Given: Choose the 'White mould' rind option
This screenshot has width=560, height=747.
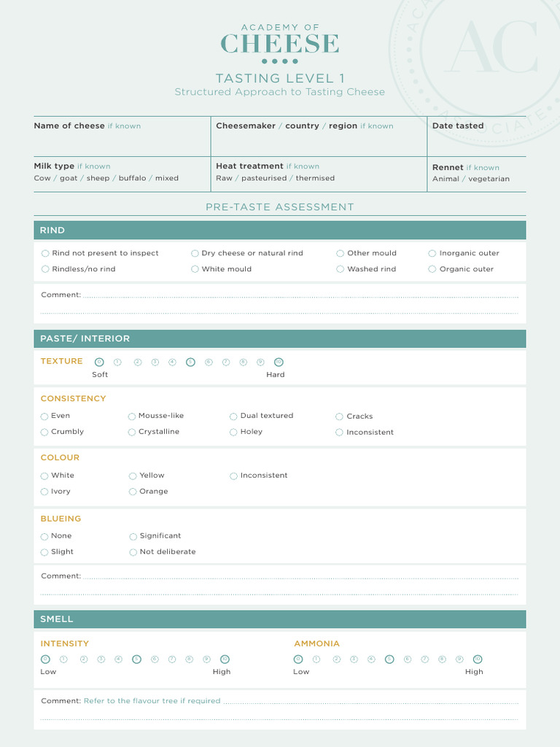Looking at the screenshot, I should click(x=195, y=269).
